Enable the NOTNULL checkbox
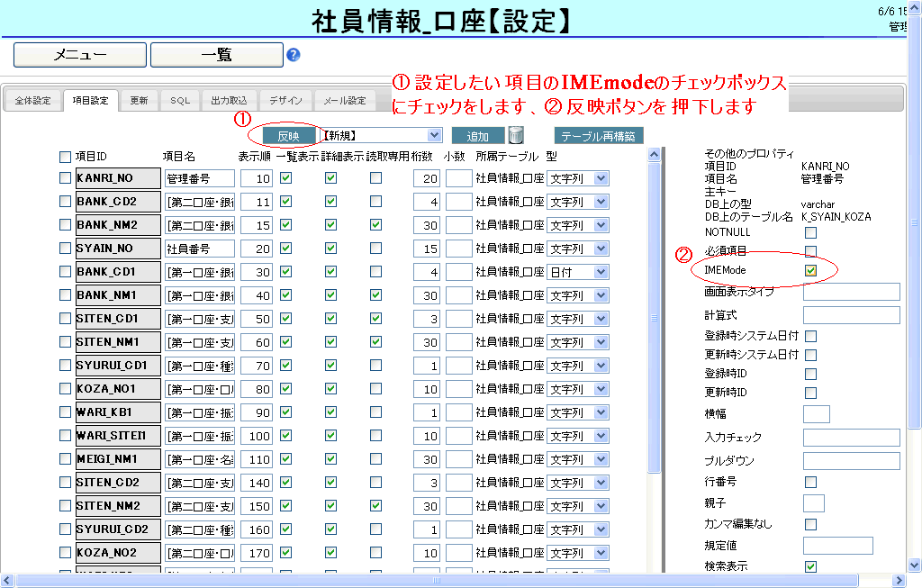The width and height of the screenshot is (922, 588). 810,233
